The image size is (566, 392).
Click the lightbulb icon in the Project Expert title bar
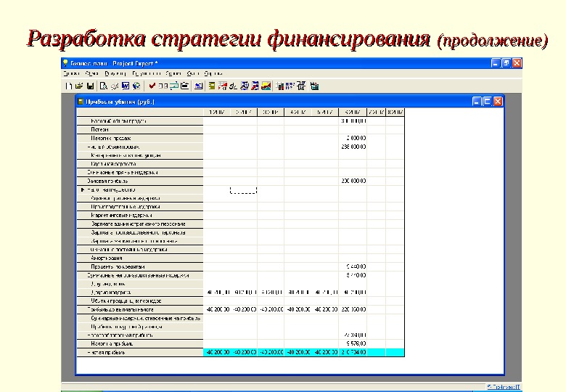[65, 64]
